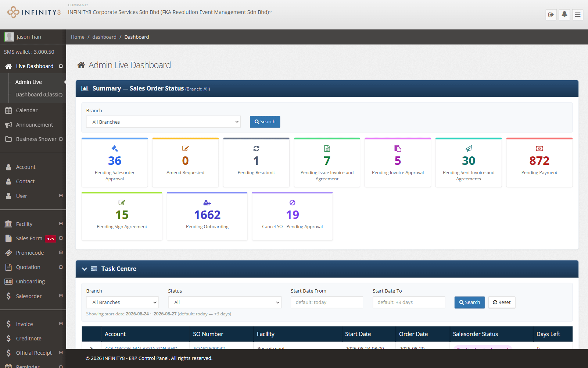The image size is (588, 368).
Task: Click the Start Date From field
Action: pos(327,302)
